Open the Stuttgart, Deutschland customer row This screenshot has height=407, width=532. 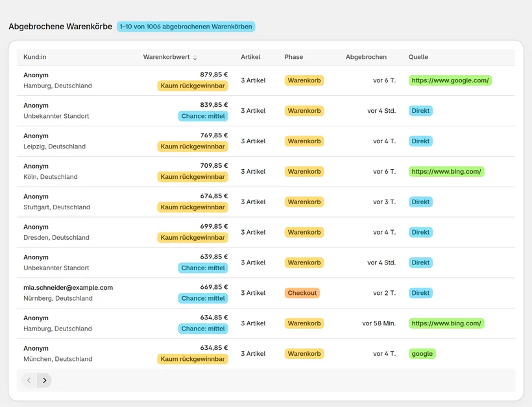(x=265, y=202)
